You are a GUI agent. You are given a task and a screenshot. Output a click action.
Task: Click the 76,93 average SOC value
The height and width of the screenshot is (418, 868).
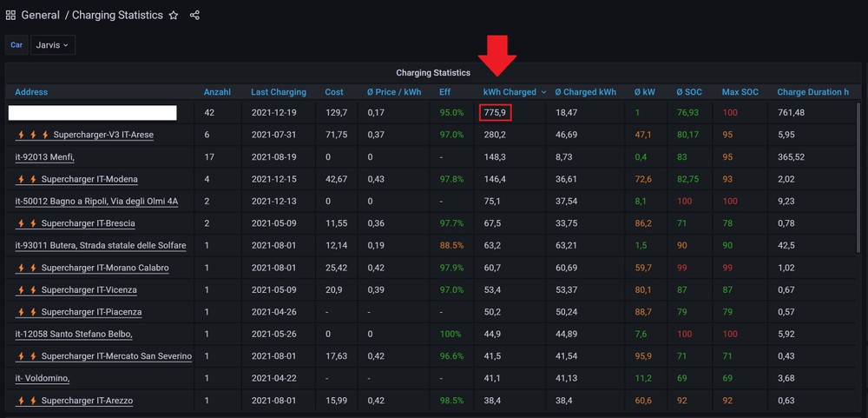coord(687,113)
